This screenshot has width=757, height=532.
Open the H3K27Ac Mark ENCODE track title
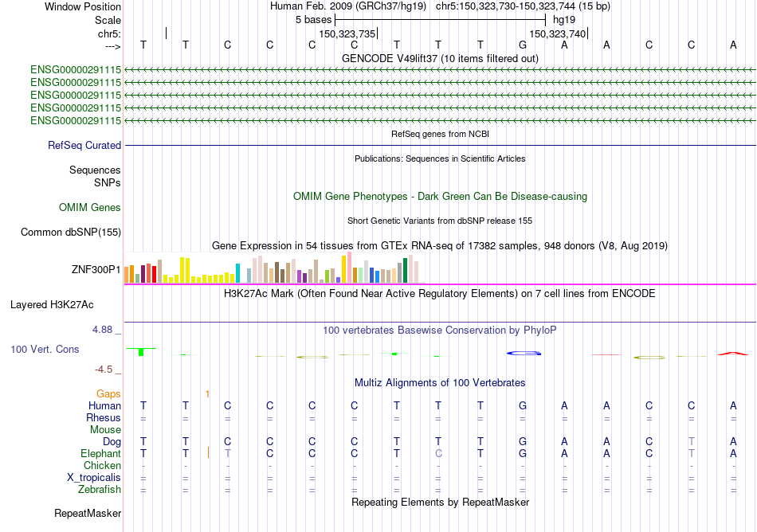440,294
